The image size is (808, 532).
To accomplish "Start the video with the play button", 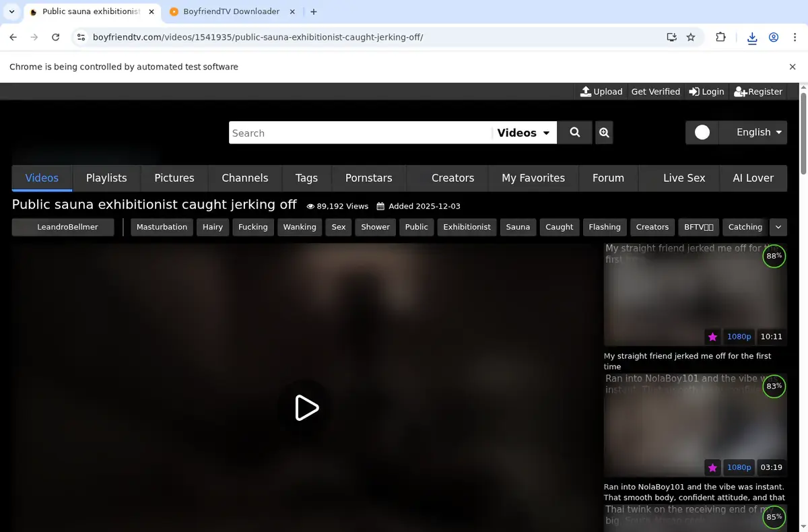I will [306, 407].
